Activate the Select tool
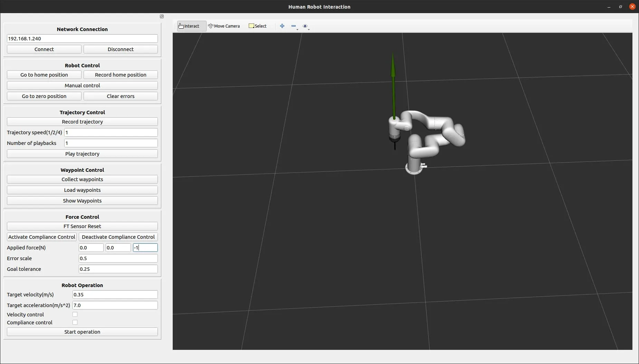The image size is (639, 364). (258, 26)
